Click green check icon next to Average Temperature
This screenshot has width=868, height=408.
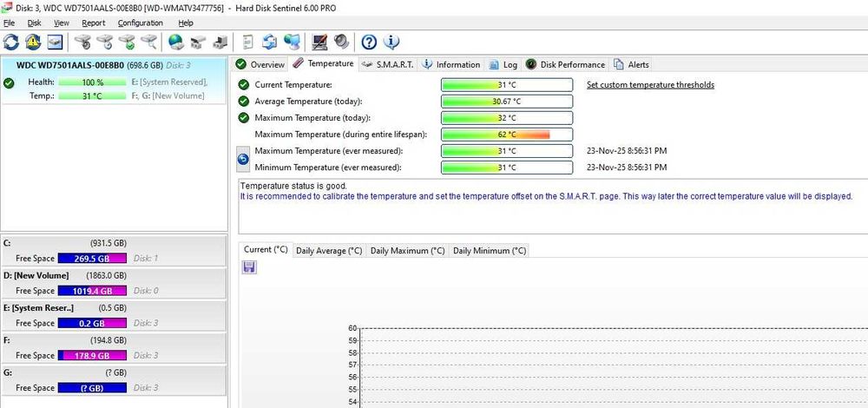click(x=243, y=102)
